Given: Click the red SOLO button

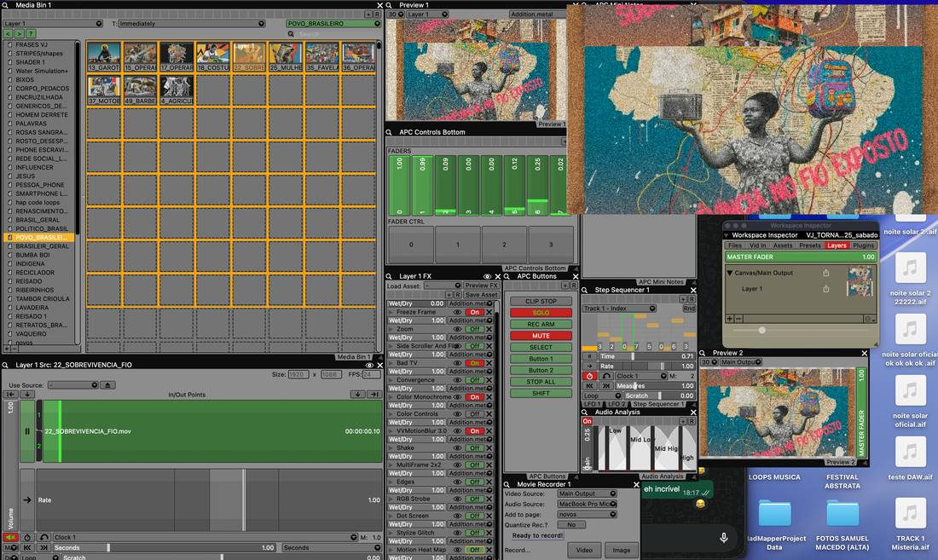Looking at the screenshot, I should click(x=541, y=313).
